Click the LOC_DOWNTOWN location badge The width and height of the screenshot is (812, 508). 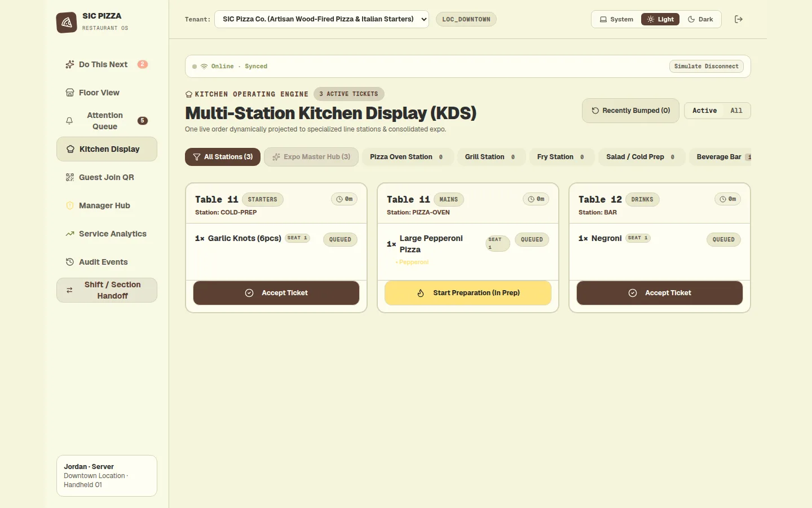pos(466,19)
